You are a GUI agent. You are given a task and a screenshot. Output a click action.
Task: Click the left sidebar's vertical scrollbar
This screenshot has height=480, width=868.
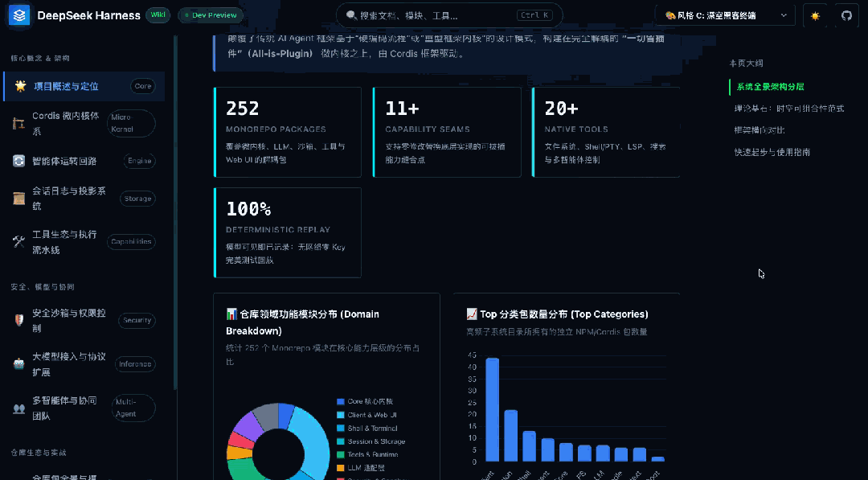175,213
